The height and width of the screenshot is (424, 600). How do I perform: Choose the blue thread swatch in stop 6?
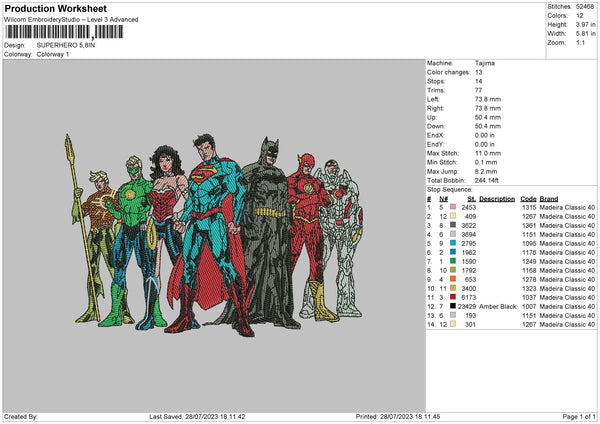pyautogui.click(x=455, y=252)
